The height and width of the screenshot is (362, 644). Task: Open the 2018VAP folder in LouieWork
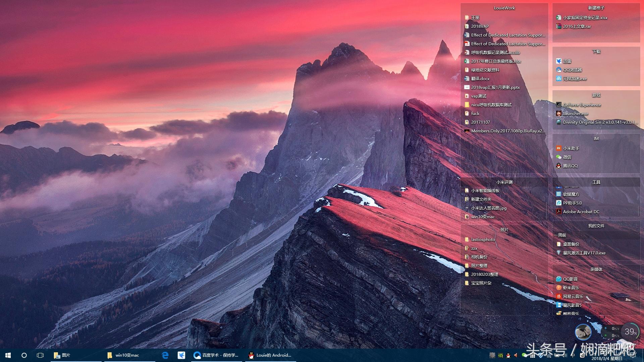[480, 26]
